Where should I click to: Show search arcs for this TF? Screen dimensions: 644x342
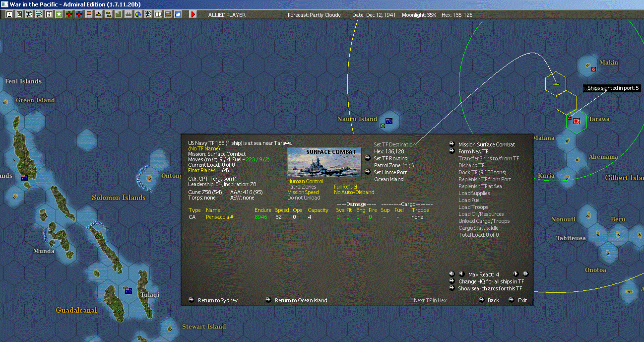(490, 288)
